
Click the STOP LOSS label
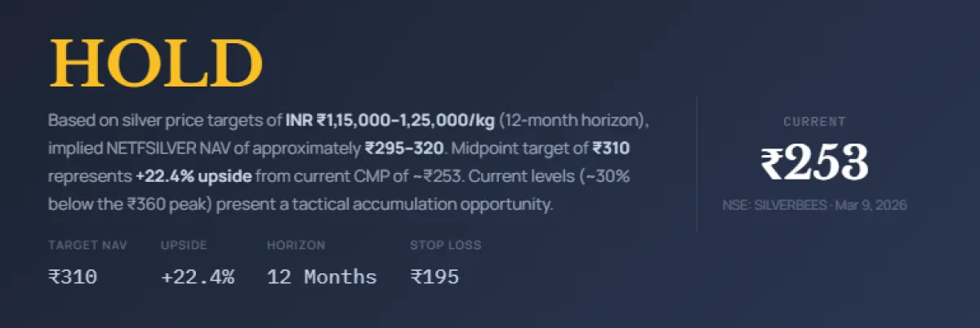(x=445, y=245)
